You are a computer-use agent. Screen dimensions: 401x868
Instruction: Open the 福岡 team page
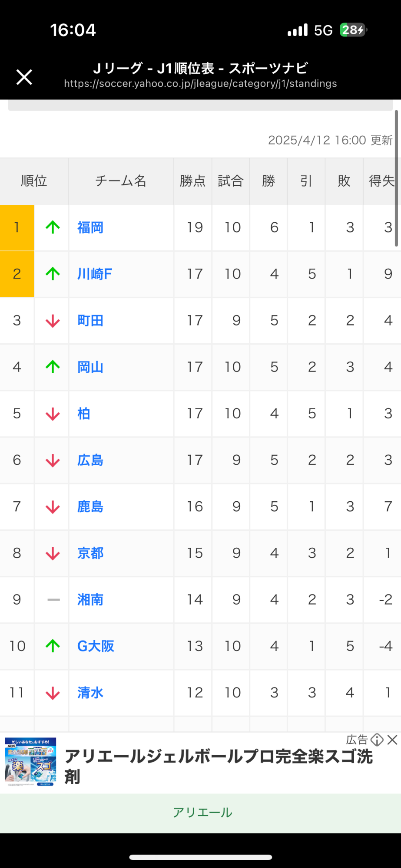(90, 228)
